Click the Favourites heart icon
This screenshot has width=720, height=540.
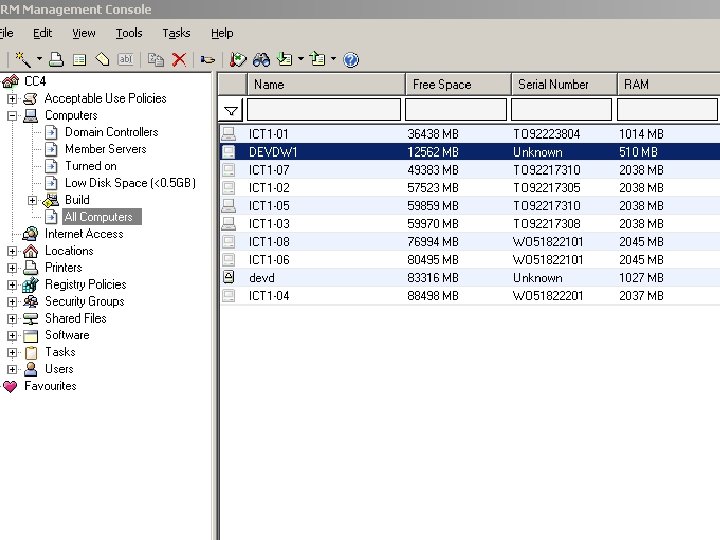pyautogui.click(x=10, y=386)
